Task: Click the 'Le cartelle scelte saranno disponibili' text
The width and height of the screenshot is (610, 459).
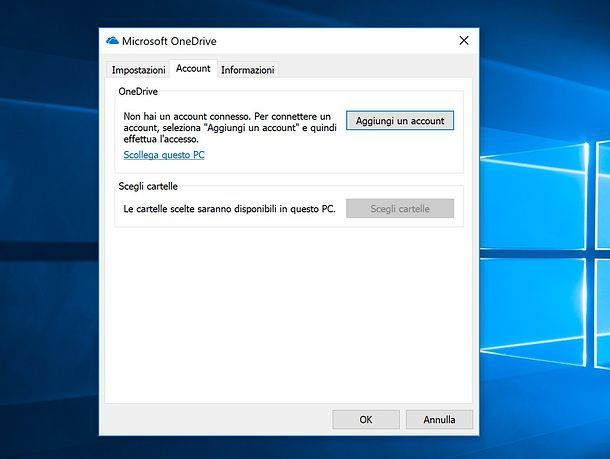Action: tap(229, 209)
